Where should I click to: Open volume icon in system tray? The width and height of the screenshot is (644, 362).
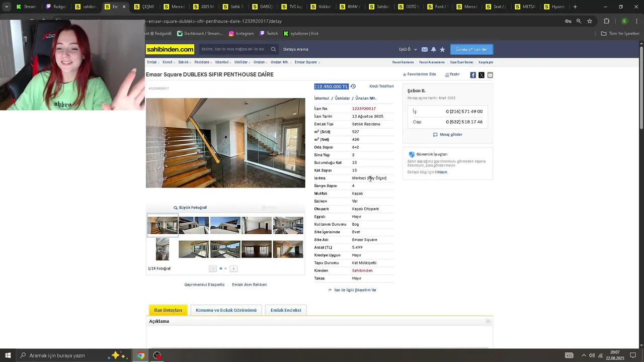coord(592,355)
